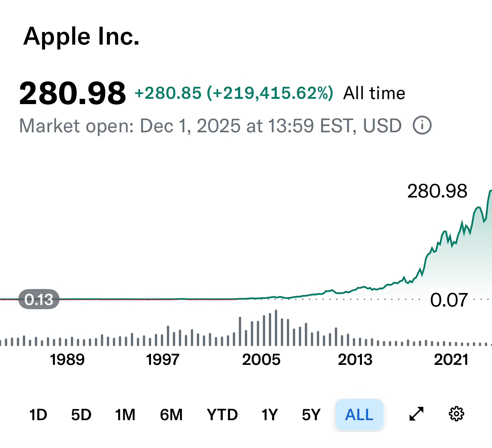Show the 6M chart range
The height and width of the screenshot is (448, 492).
(x=171, y=415)
